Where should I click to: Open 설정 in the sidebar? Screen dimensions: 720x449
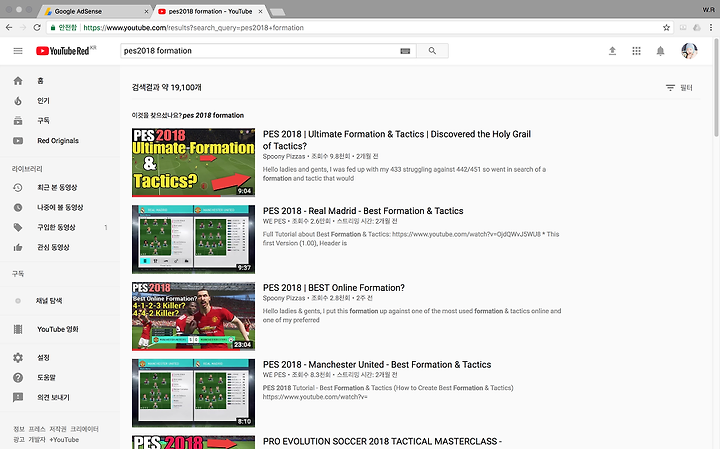coord(43,358)
